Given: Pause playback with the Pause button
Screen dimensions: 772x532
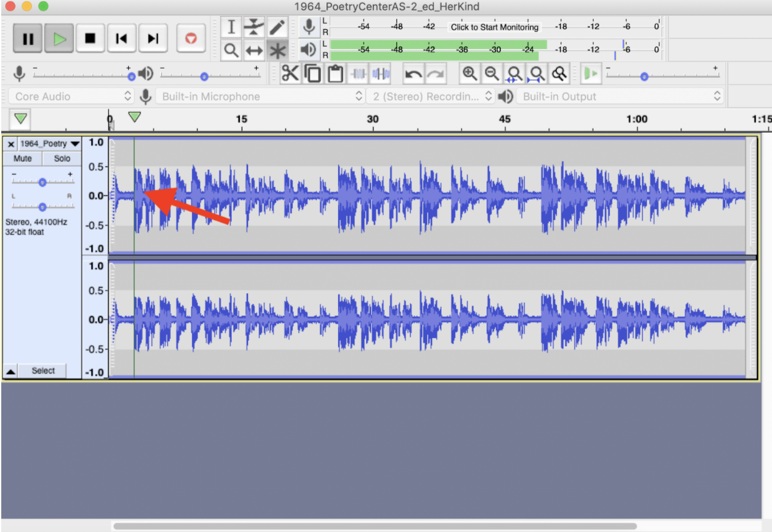Looking at the screenshot, I should (28, 39).
